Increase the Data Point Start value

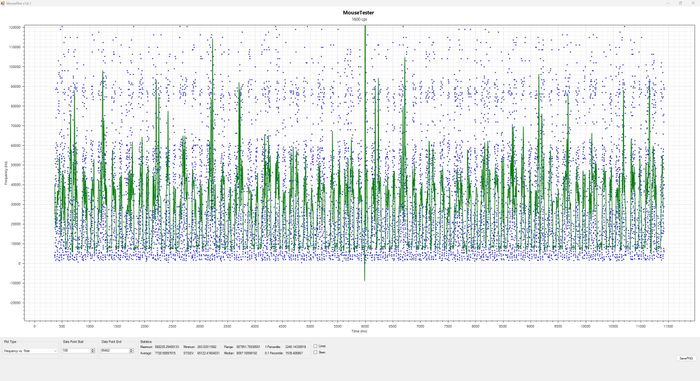[93, 350]
